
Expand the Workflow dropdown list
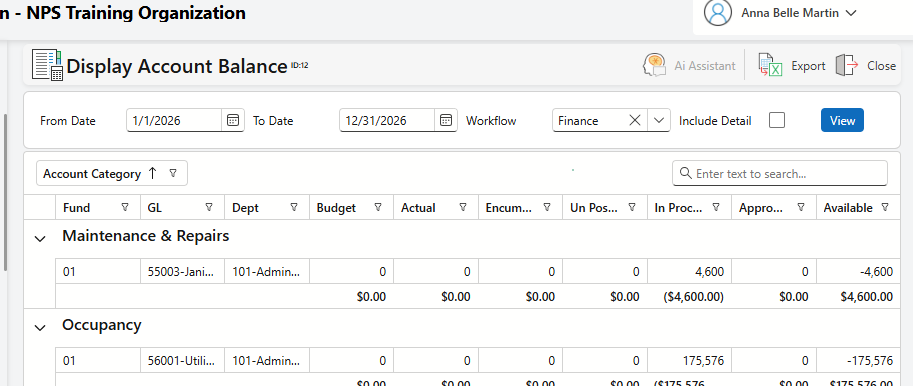(x=659, y=121)
